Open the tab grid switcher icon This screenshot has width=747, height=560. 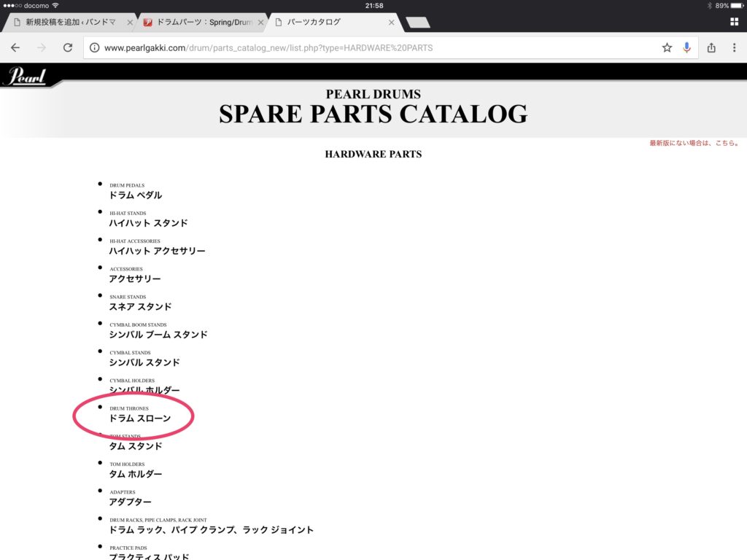(734, 22)
